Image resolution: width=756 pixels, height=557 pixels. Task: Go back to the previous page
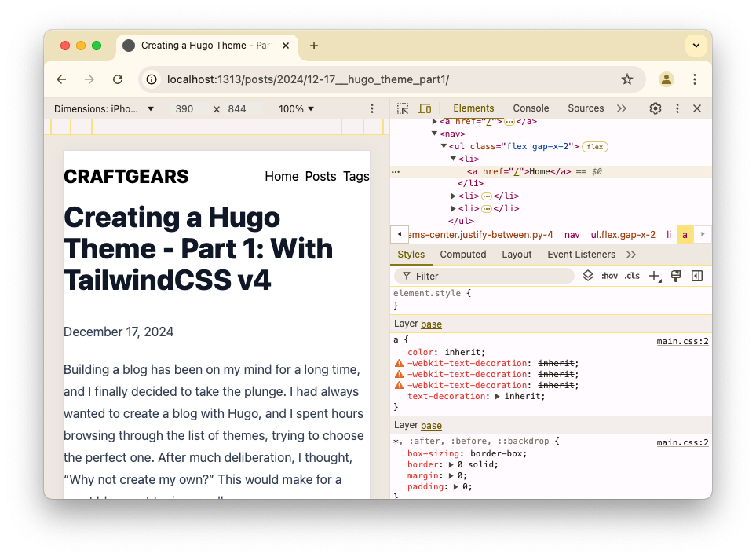[61, 79]
